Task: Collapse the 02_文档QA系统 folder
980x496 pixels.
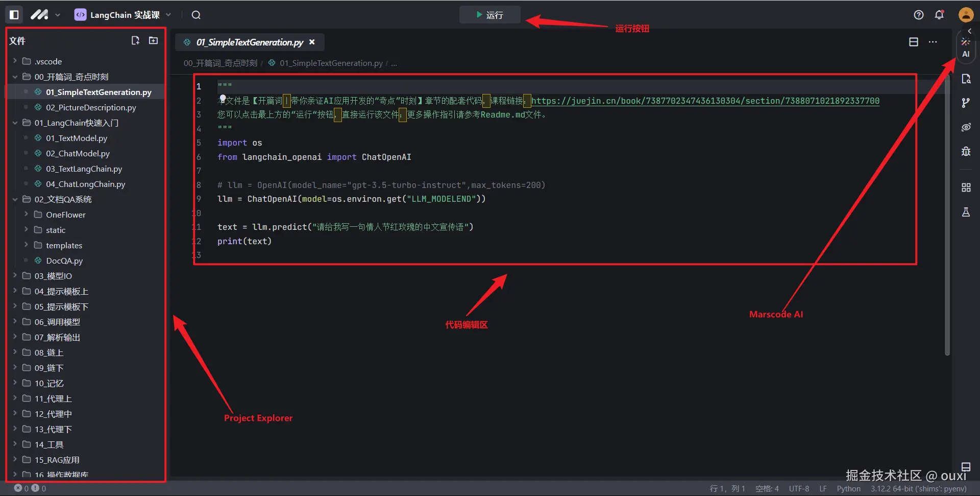Action: pyautogui.click(x=63, y=199)
